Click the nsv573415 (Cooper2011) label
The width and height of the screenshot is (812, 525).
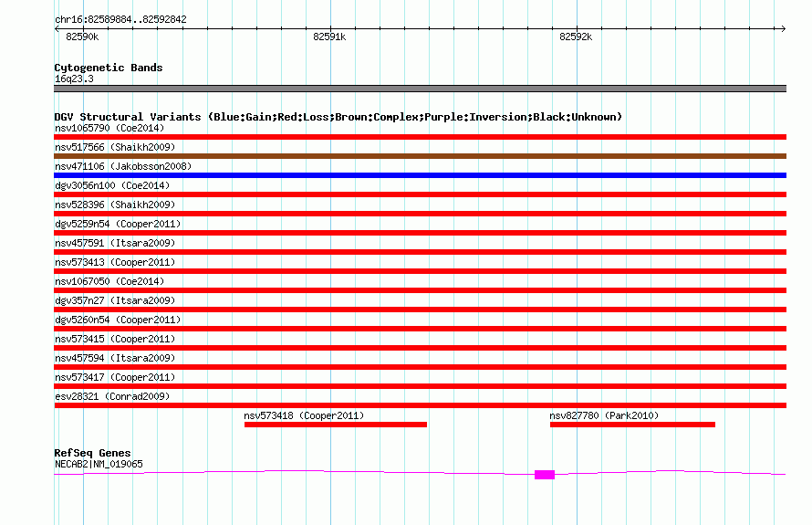tap(115, 339)
